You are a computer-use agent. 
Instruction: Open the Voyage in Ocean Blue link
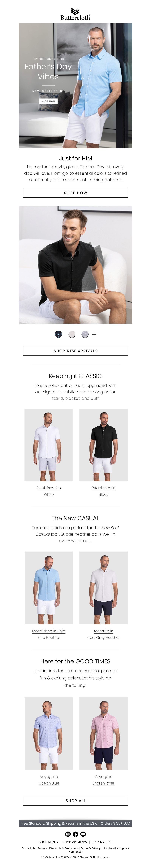[49, 780]
